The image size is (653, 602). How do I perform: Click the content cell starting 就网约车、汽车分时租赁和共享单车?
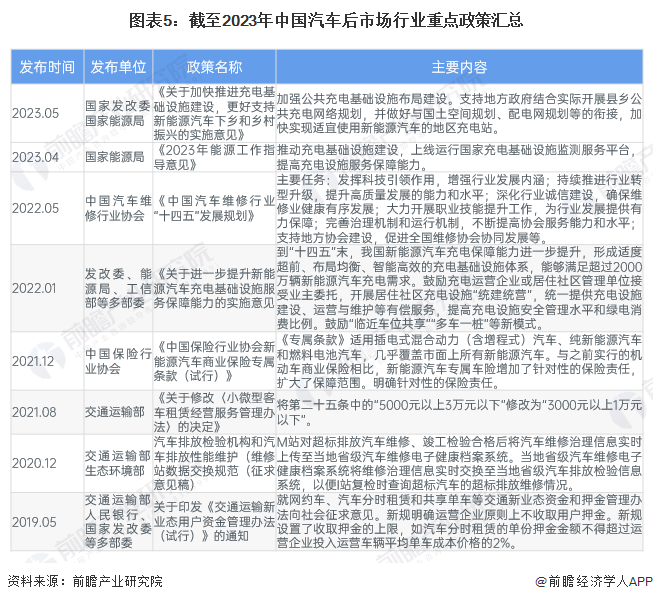point(459,522)
